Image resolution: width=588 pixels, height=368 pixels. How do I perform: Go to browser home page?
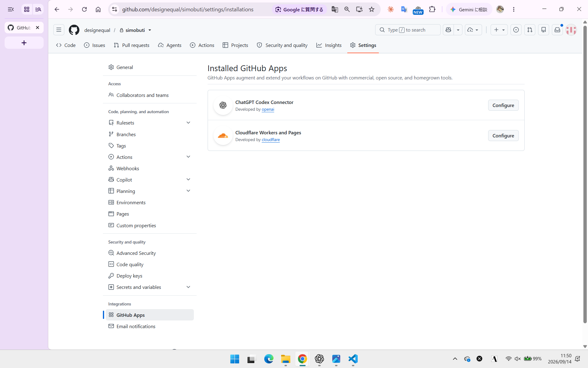coord(98,10)
